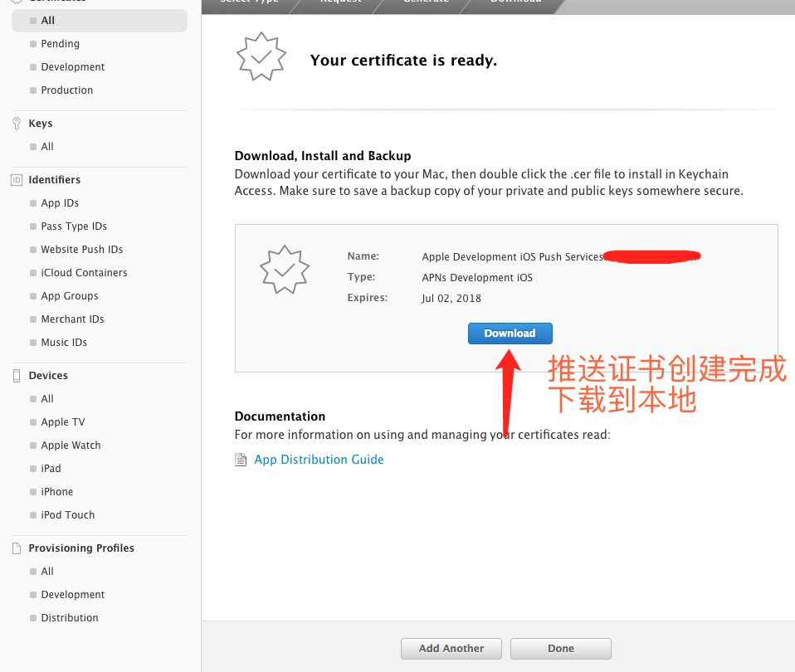
Task: Show iPod Touch devices
Action: (67, 515)
